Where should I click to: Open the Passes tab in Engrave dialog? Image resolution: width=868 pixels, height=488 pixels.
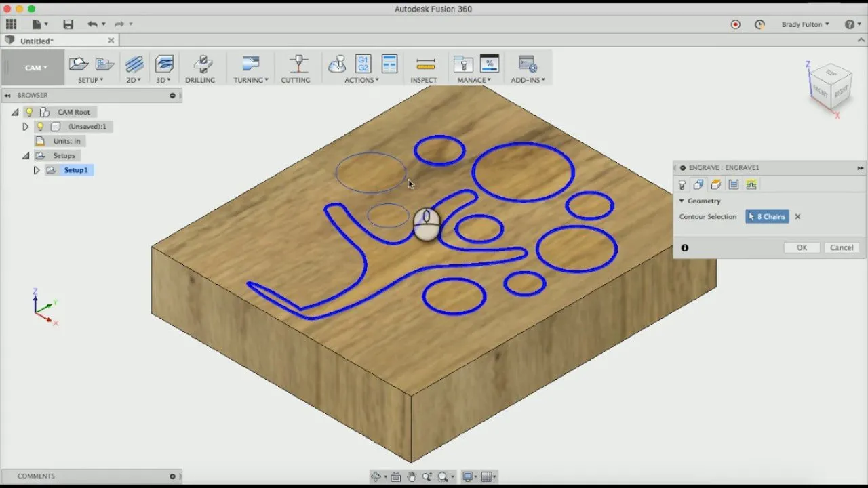(733, 185)
